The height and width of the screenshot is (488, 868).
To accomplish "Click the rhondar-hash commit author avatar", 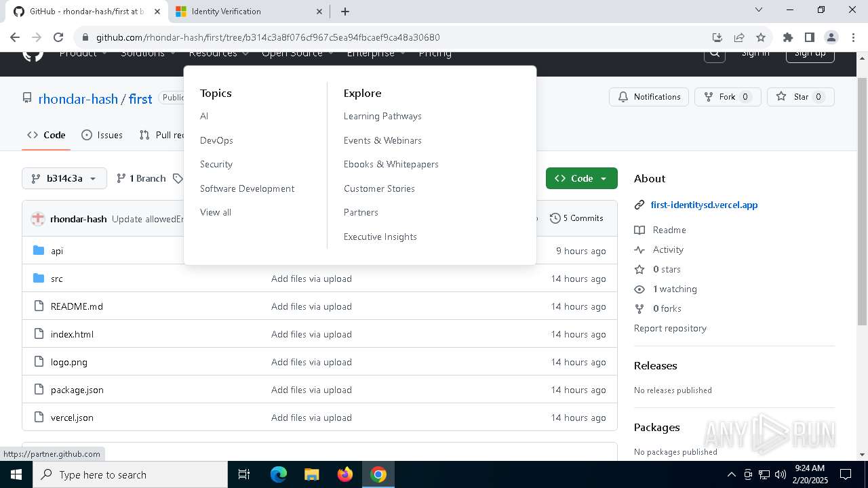I will click(x=38, y=218).
